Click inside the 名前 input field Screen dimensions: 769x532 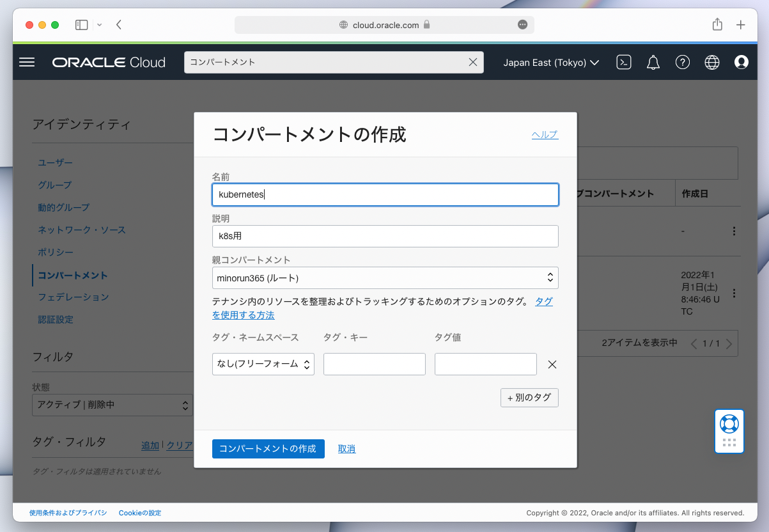pos(385,194)
